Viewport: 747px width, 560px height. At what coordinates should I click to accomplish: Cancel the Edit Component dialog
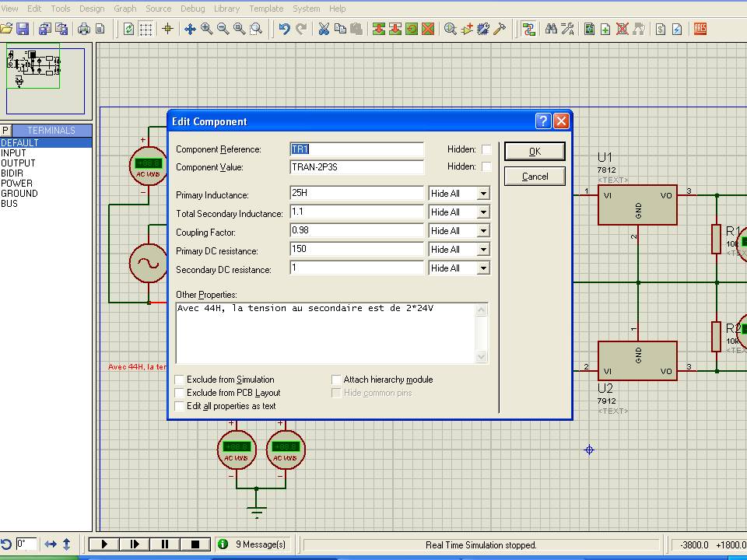(535, 177)
